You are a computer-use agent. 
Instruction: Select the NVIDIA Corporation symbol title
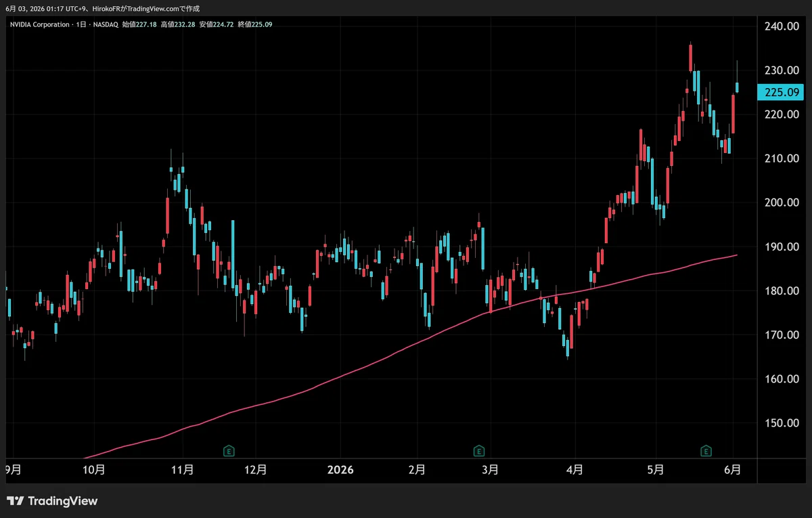click(40, 24)
